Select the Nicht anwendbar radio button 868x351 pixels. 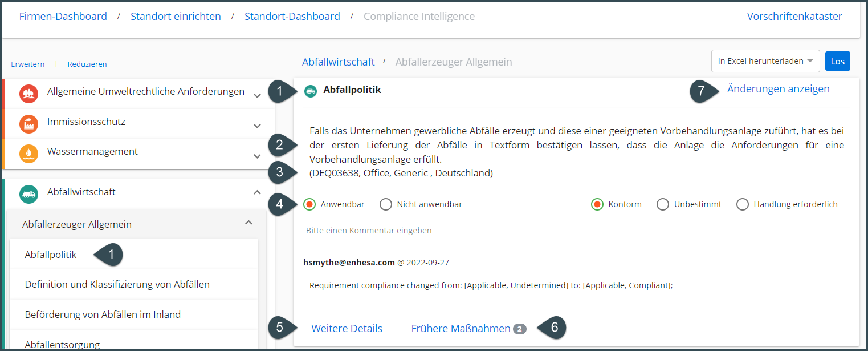[386, 204]
